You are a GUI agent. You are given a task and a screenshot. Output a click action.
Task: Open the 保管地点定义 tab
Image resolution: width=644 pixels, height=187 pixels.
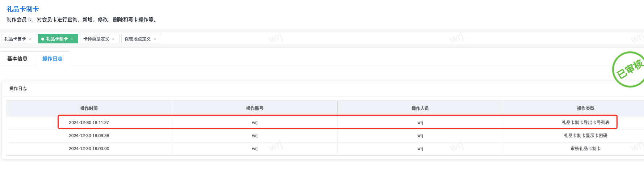(x=138, y=39)
